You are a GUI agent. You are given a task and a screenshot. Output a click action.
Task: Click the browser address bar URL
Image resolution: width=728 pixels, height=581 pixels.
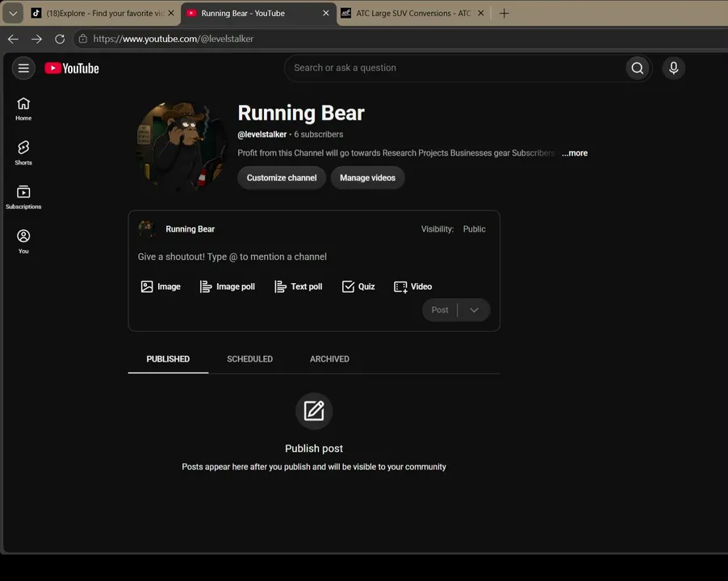pyautogui.click(x=174, y=39)
